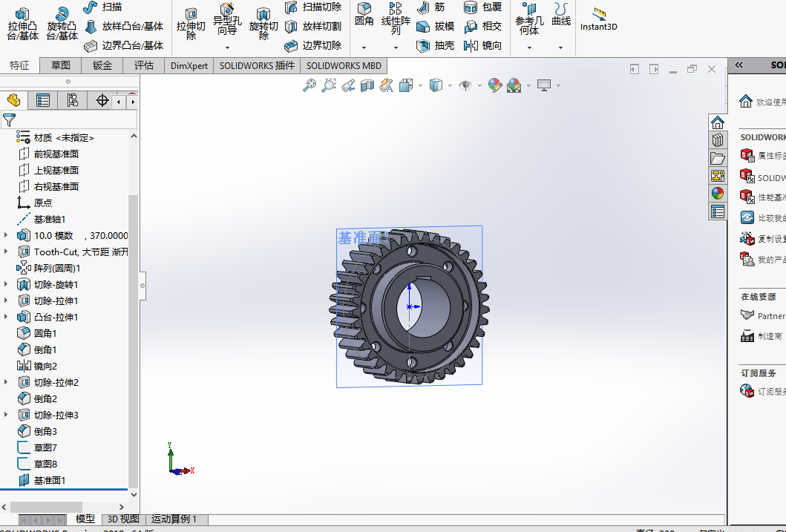Expand the 切除-旋转1 feature node
The width and height of the screenshot is (786, 532).
(x=6, y=284)
